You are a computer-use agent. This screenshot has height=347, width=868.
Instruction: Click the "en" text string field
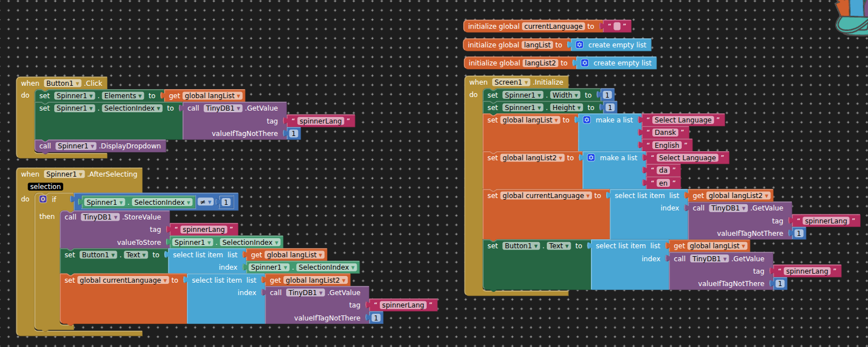(663, 183)
